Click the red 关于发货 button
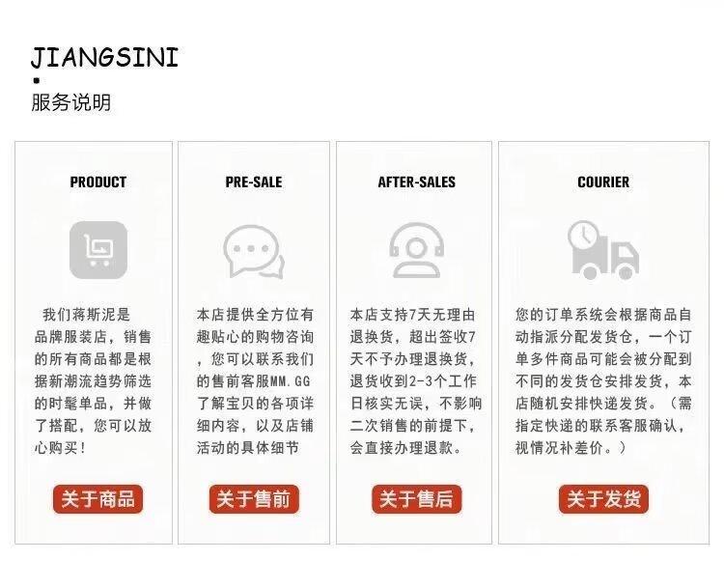The height and width of the screenshot is (588, 724). pyautogui.click(x=603, y=499)
